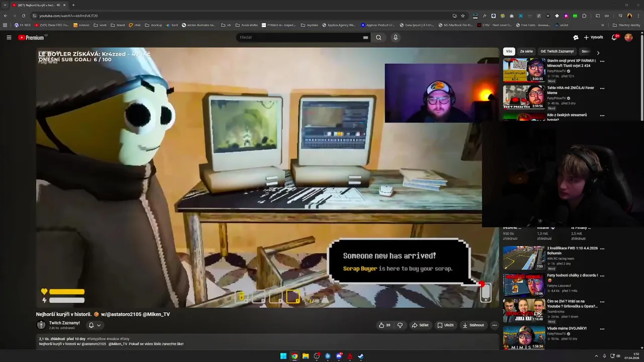The image size is (644, 362).
Task: Open the channel notification bell dropdown
Action: tap(95, 325)
